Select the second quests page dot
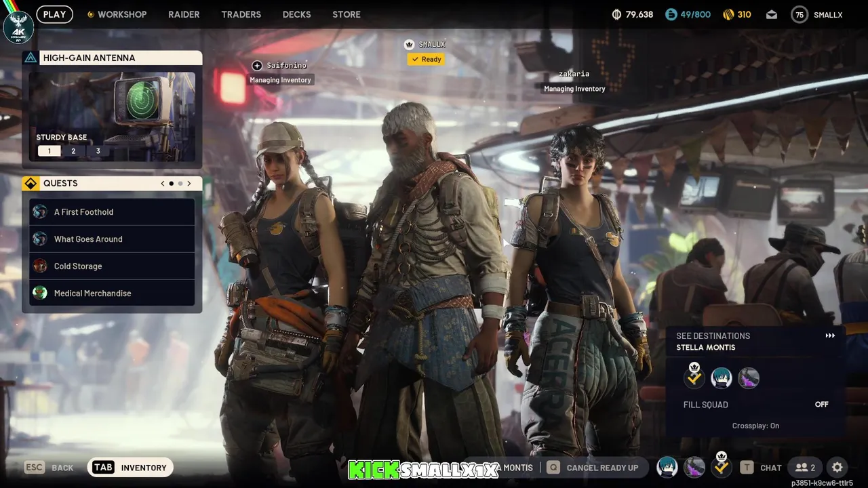 click(x=180, y=183)
